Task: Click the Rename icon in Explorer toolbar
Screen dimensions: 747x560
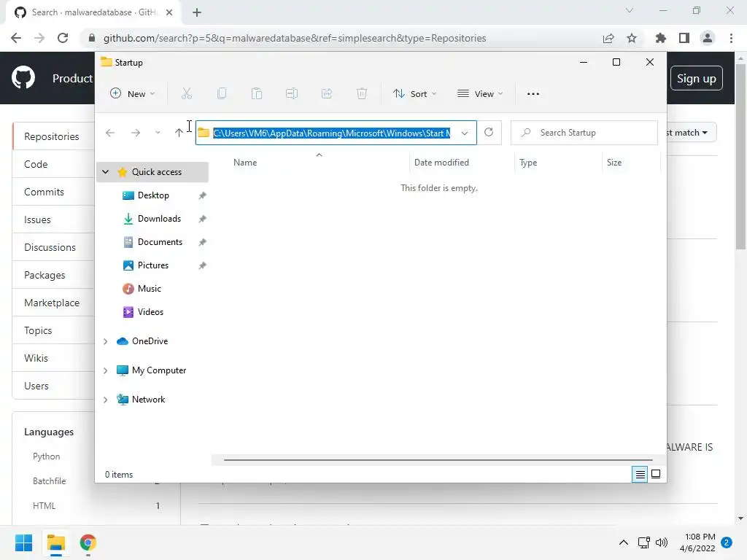Action: click(292, 94)
